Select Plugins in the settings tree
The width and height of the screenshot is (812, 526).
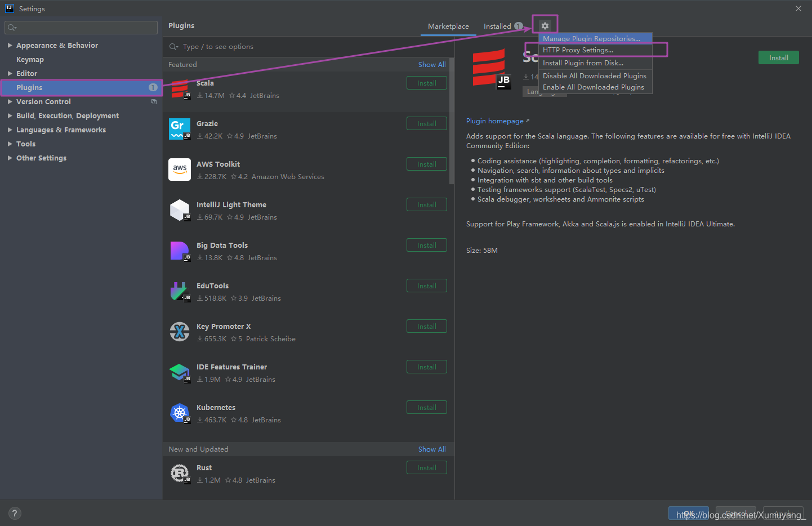[x=81, y=87]
